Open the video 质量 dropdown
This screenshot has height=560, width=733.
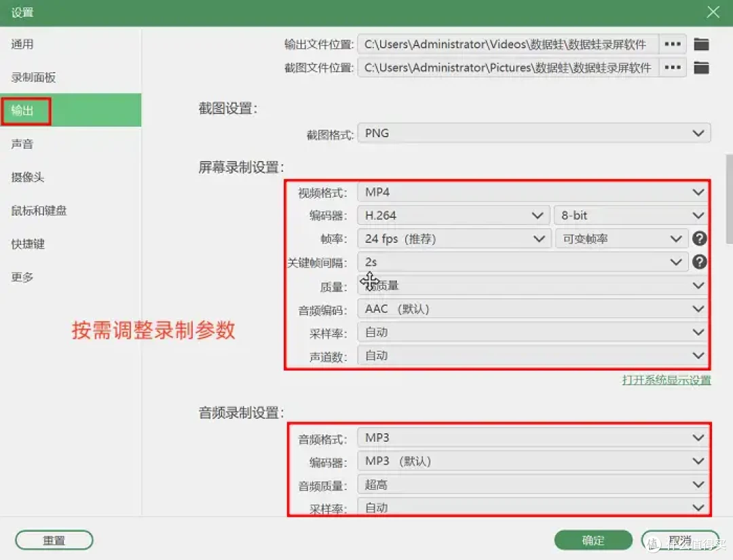pos(533,285)
